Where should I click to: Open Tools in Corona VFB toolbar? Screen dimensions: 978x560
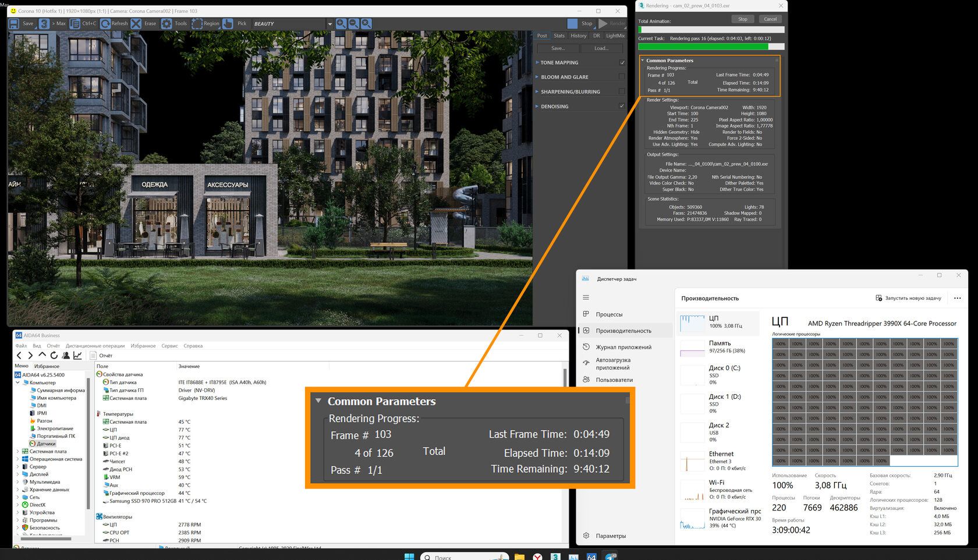click(174, 24)
